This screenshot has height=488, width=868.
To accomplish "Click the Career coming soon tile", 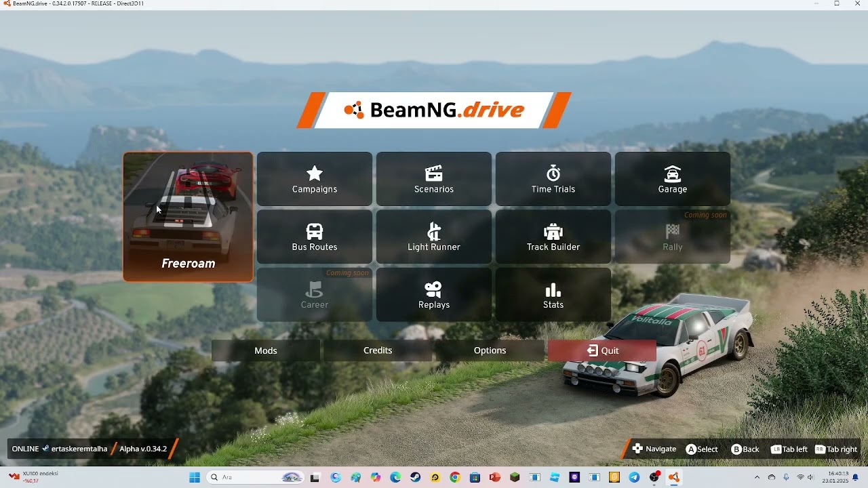I will 315,294.
